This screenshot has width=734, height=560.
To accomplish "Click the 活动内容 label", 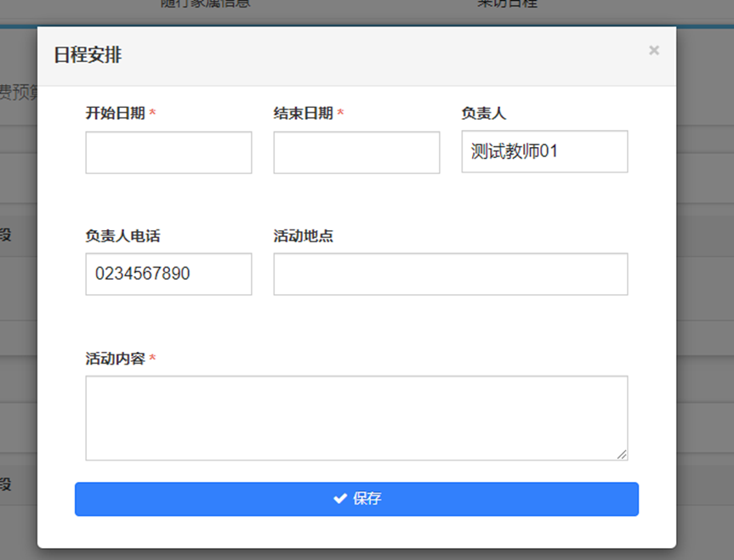I will coord(115,359).
